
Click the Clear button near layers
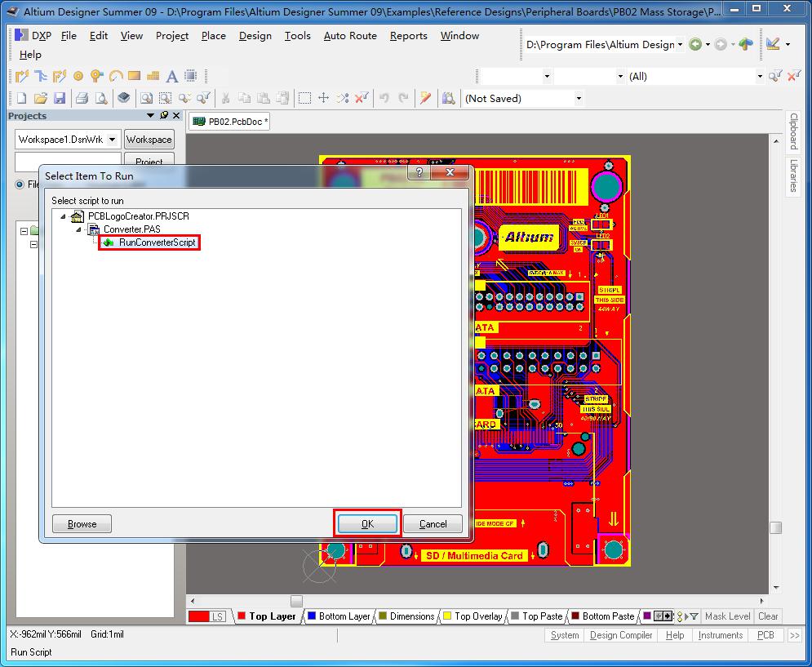pyautogui.click(x=768, y=616)
